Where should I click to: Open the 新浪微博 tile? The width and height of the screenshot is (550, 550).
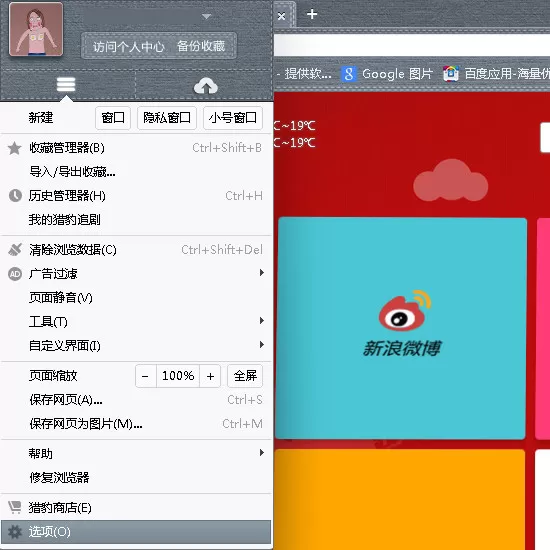[402, 328]
